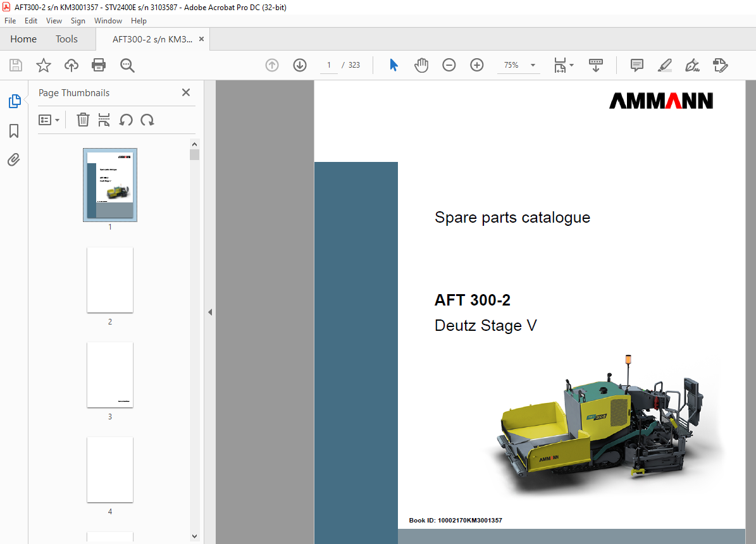The height and width of the screenshot is (544, 756).
Task: Open the File menu
Action: pyautogui.click(x=10, y=21)
